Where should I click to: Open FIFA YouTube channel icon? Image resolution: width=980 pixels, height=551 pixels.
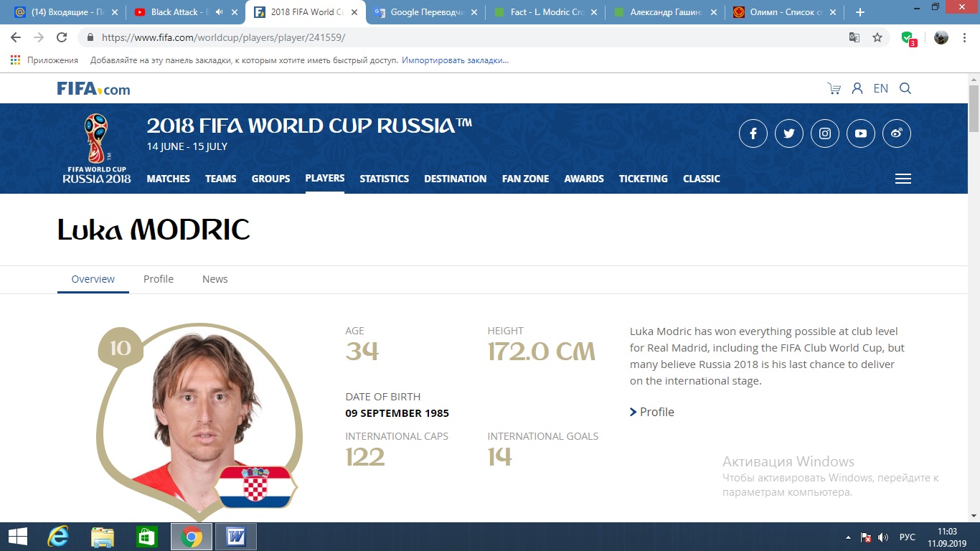click(861, 133)
